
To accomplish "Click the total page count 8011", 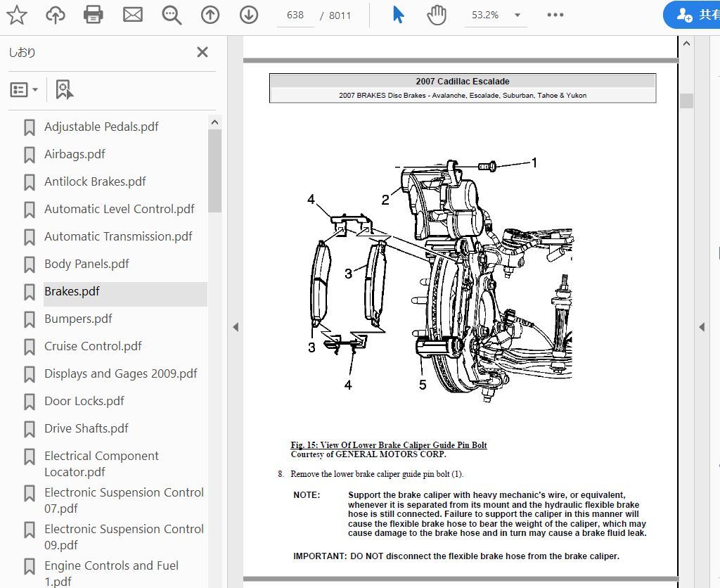I will pyautogui.click(x=340, y=15).
